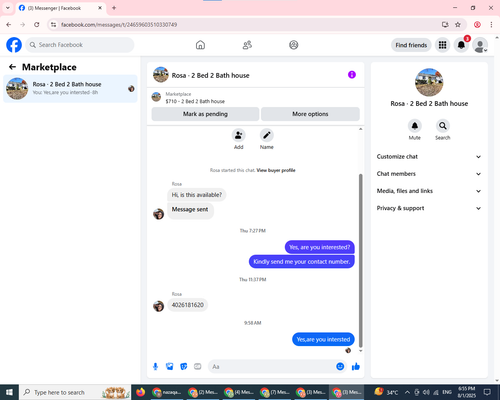
Task: Click the Yes,are you intersted message bubble
Action: click(323, 339)
